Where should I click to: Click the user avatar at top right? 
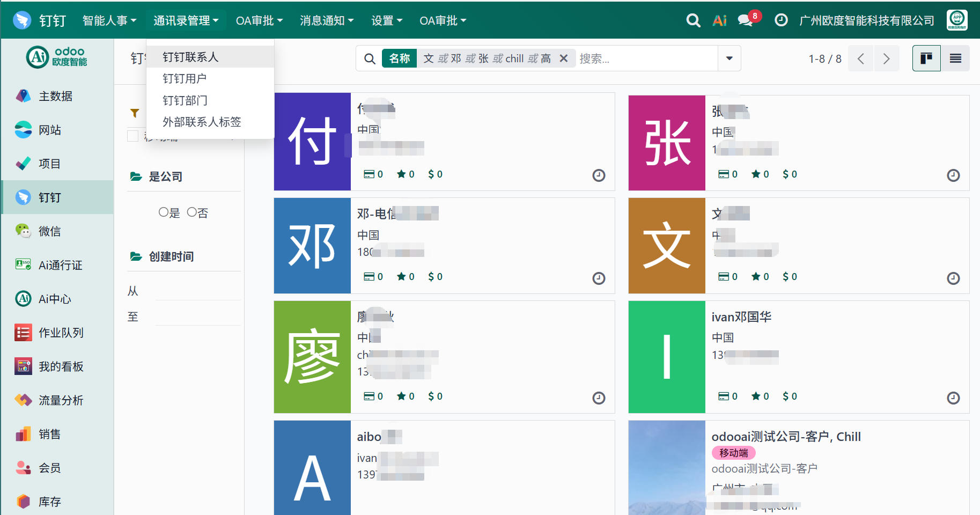(957, 20)
